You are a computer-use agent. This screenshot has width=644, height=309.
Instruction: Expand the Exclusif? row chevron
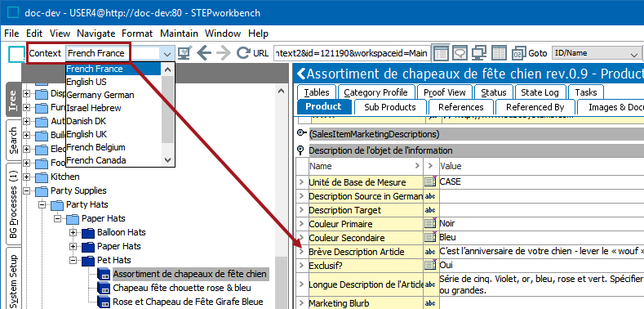(301, 266)
